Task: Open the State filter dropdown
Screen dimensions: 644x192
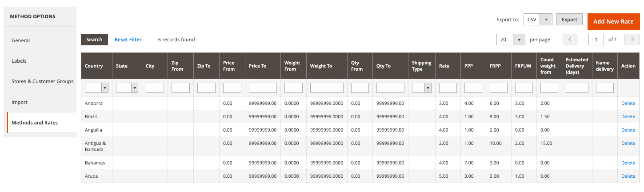Action: point(127,88)
